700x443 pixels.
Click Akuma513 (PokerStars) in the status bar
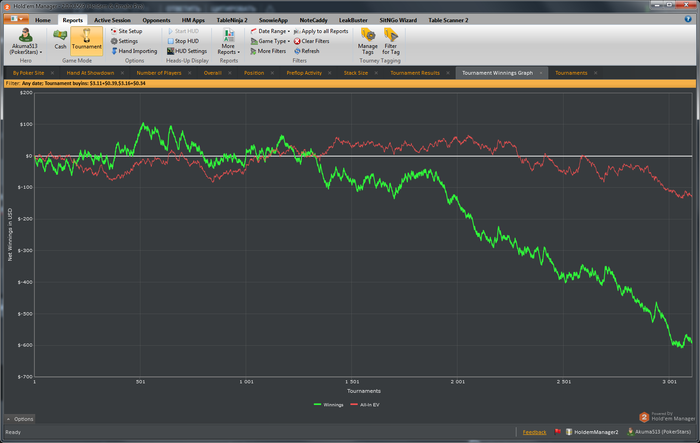point(659,432)
